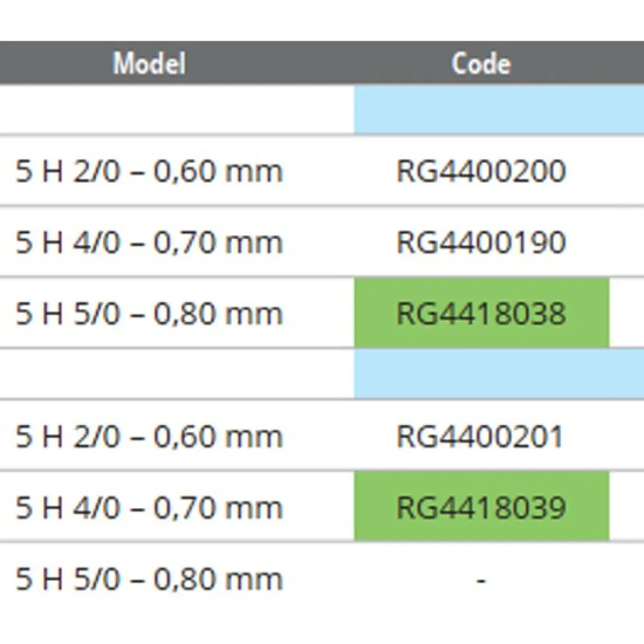Click the dash placeholder in Code column
Screen dimensions: 644x644
click(481, 580)
